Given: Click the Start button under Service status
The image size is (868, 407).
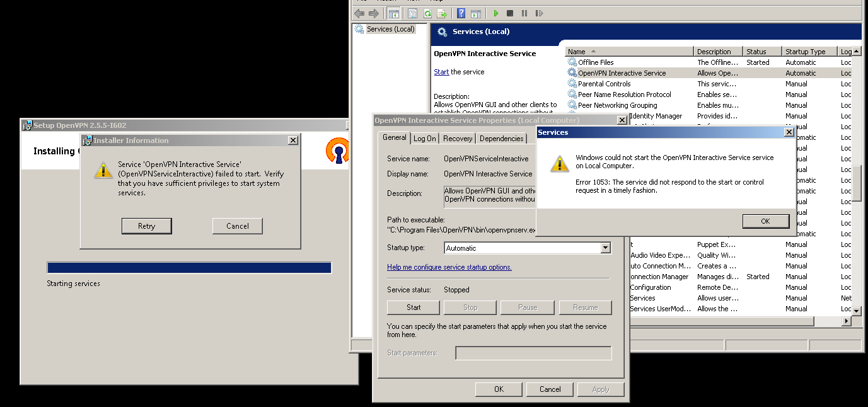Looking at the screenshot, I should [x=414, y=307].
